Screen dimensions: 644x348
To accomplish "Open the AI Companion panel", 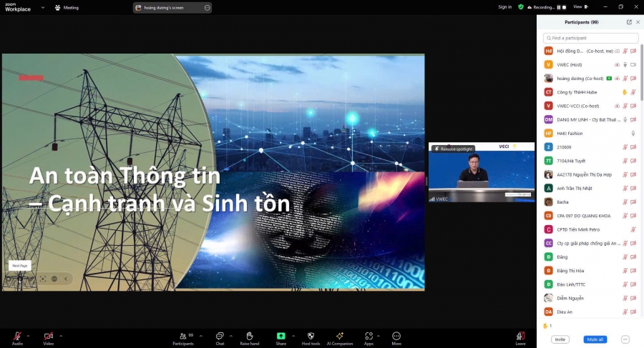I will click(340, 335).
